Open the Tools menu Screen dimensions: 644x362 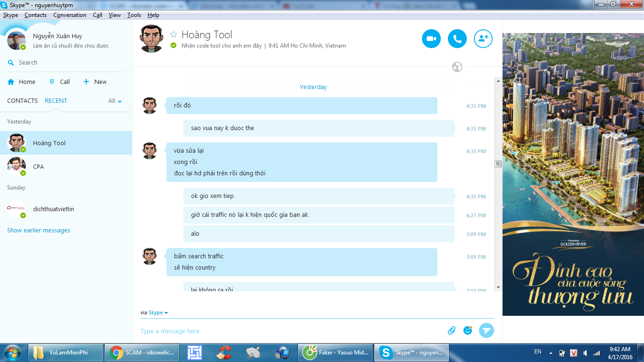coord(134,15)
